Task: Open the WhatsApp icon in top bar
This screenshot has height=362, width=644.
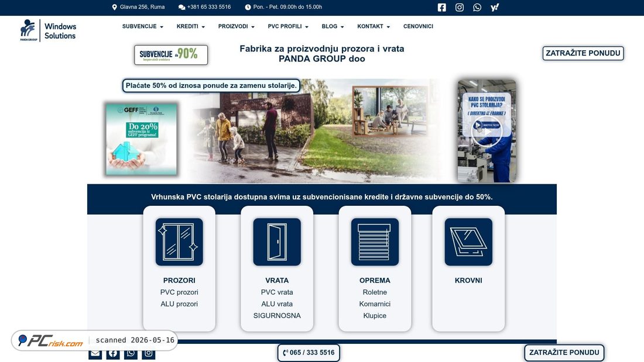Action: click(477, 8)
